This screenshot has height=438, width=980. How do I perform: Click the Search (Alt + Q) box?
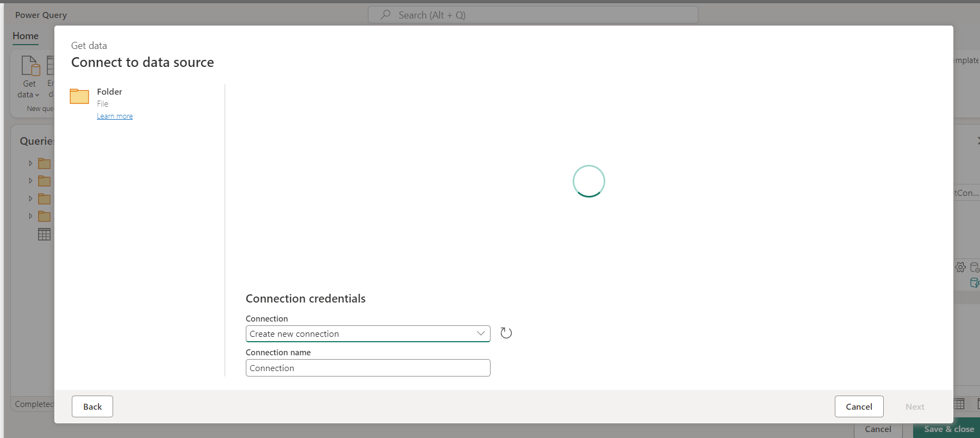(533, 15)
